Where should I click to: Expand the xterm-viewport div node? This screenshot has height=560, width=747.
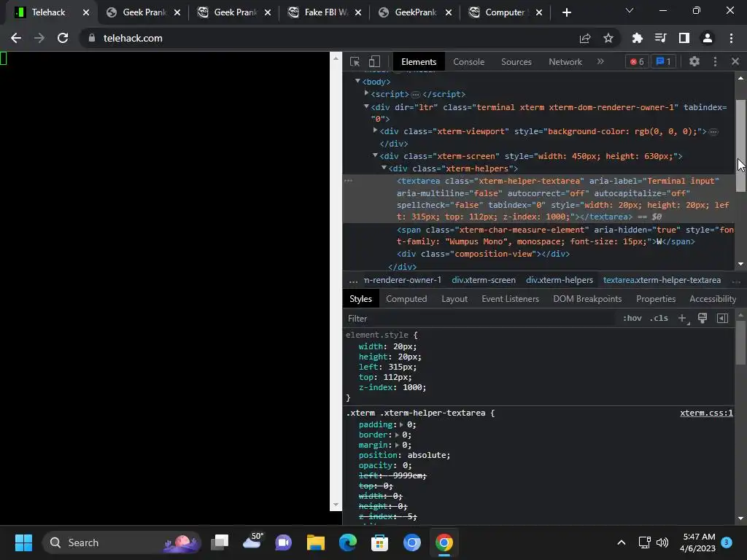tap(376, 130)
